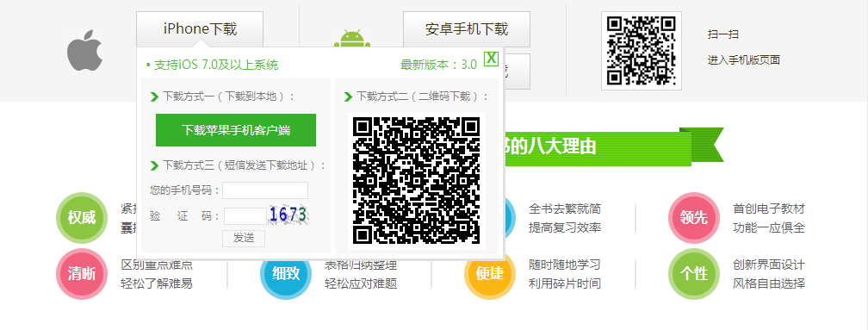Click the 进入手机版页面 text
Viewport: 868px width, 330px height.
coord(743,59)
